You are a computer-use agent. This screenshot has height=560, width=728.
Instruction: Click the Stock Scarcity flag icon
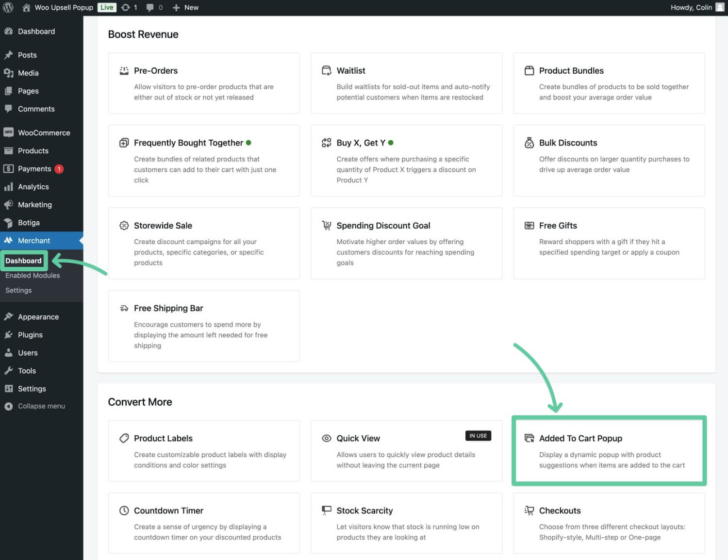coord(327,510)
